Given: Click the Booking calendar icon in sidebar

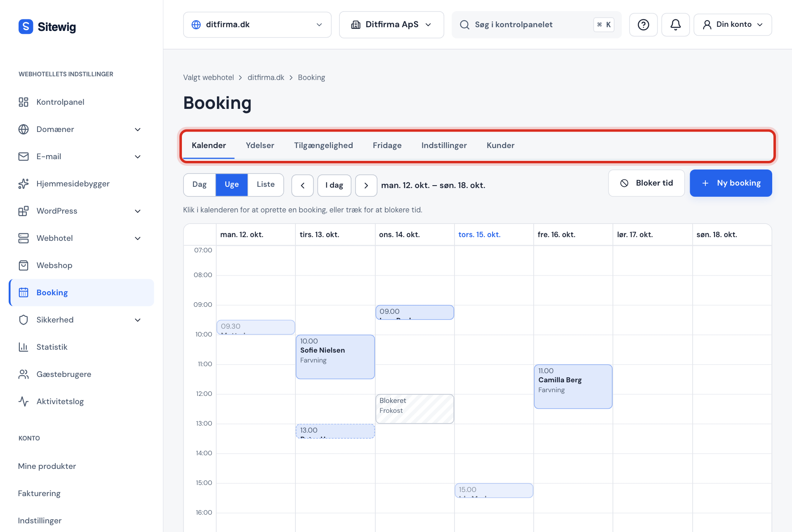Looking at the screenshot, I should click(x=24, y=292).
